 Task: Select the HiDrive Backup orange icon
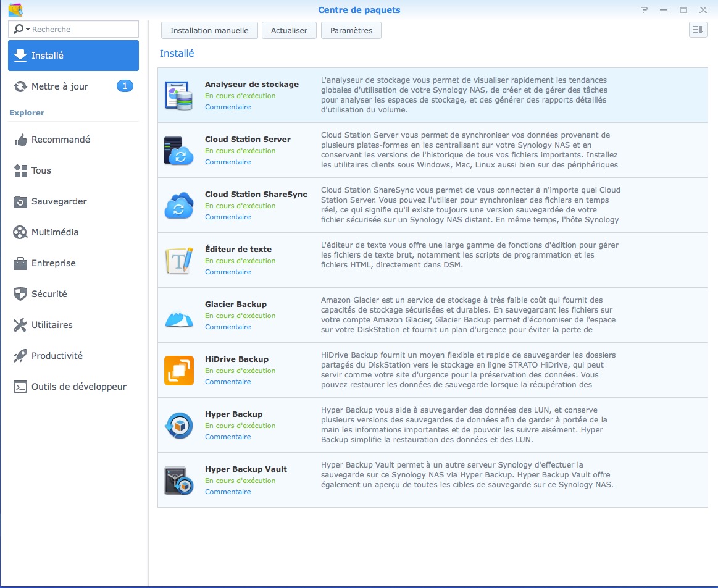click(x=178, y=371)
